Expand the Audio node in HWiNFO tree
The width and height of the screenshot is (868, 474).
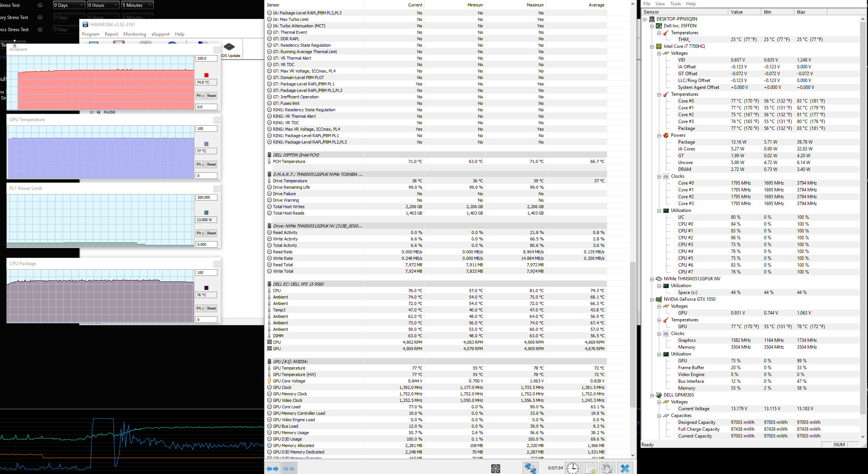[91, 112]
